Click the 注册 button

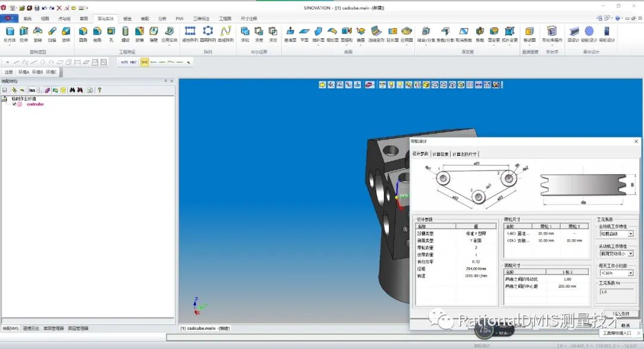tap(8, 72)
